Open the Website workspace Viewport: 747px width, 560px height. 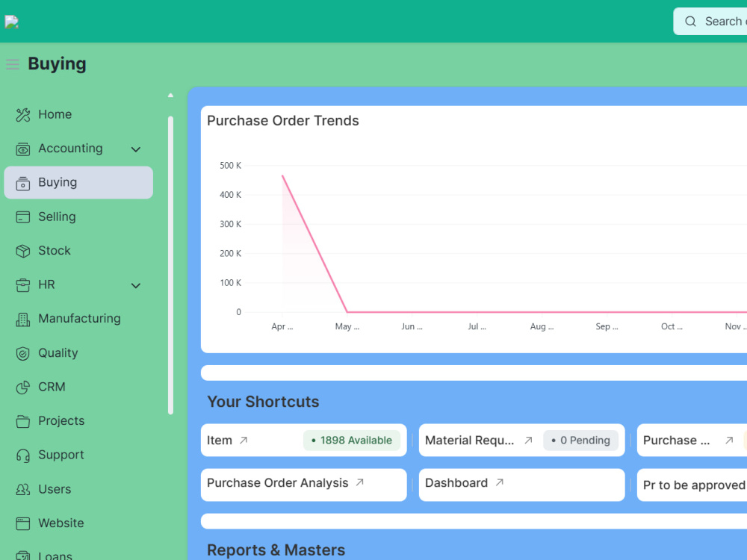tap(78, 523)
